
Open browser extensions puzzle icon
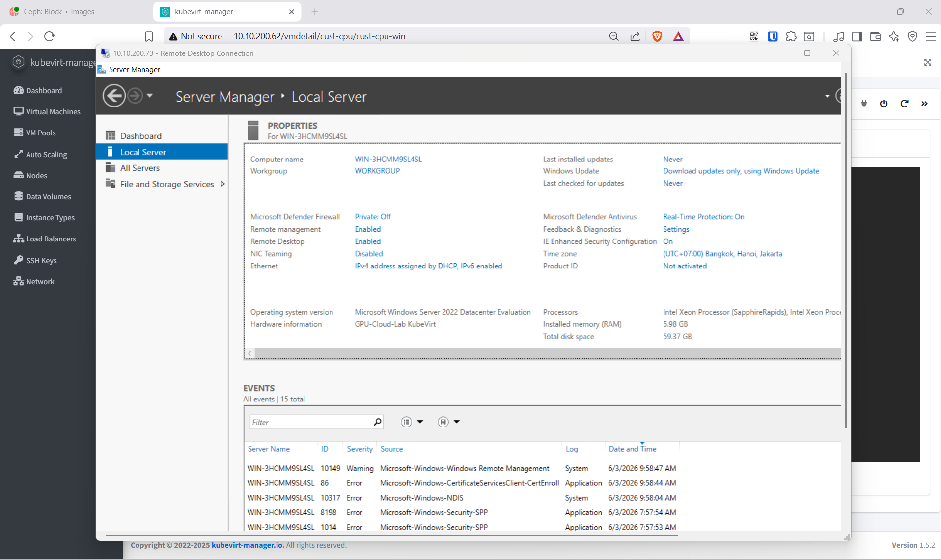click(791, 36)
